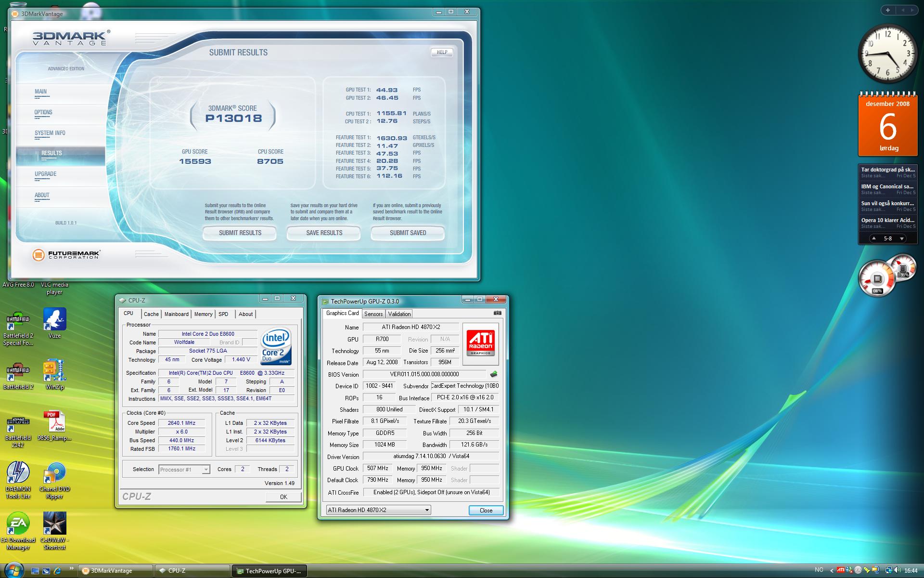This screenshot has height=578, width=924.
Task: Launch WinZip from the desktop
Action: point(54,375)
